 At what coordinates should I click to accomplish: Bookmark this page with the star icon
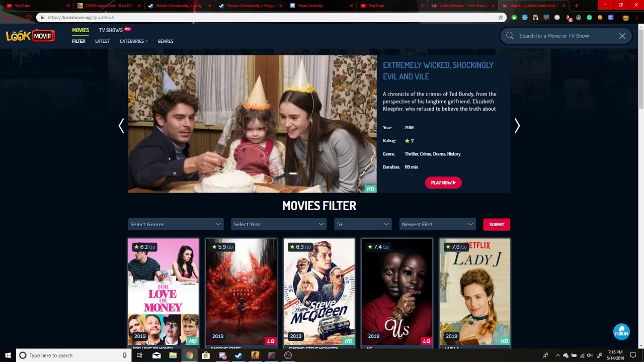pos(501,17)
